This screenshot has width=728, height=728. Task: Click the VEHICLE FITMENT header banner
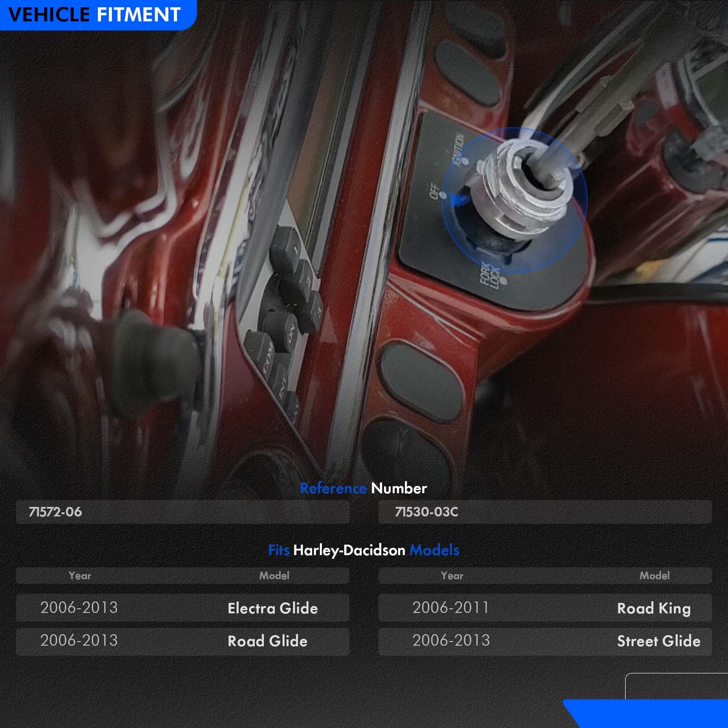click(96, 15)
